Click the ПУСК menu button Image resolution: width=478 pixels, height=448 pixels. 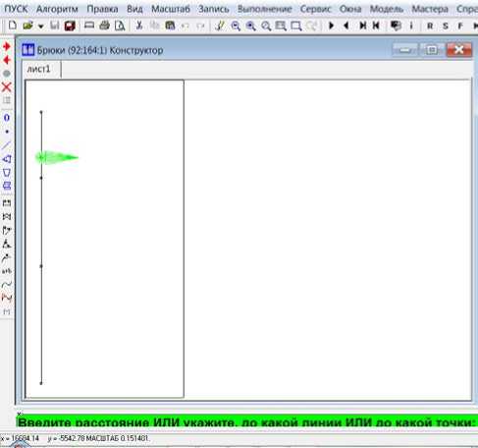tap(16, 9)
